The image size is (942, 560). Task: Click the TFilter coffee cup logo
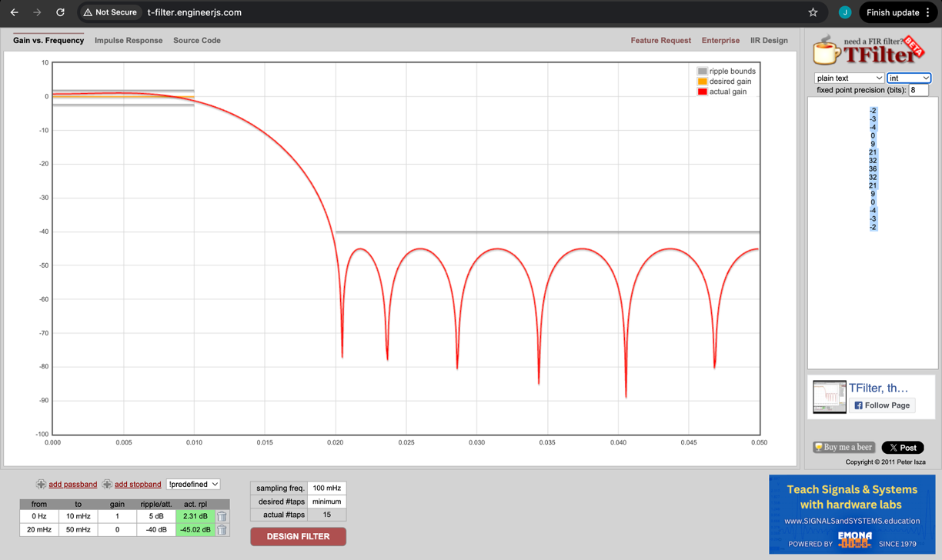[x=827, y=52]
